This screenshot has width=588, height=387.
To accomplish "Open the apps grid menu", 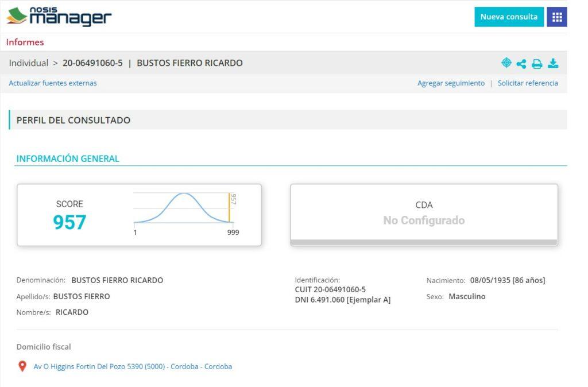I will coord(556,17).
